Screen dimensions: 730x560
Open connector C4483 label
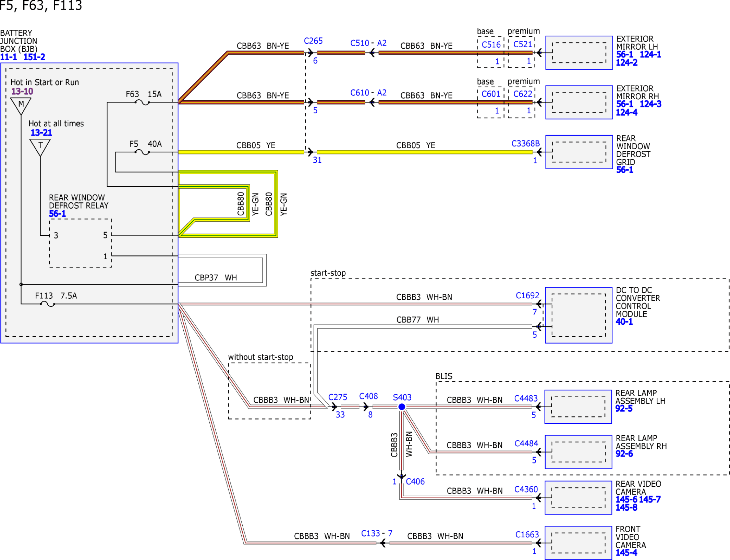(x=526, y=398)
